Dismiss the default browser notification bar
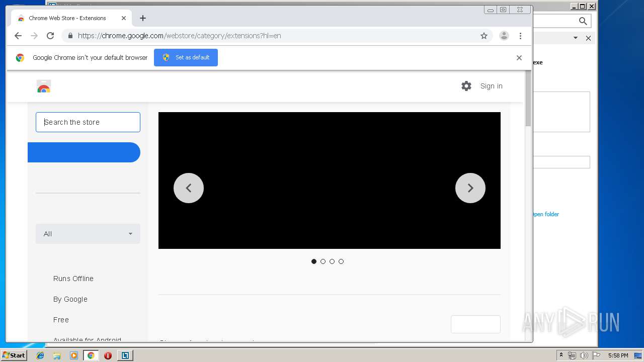 (x=519, y=58)
